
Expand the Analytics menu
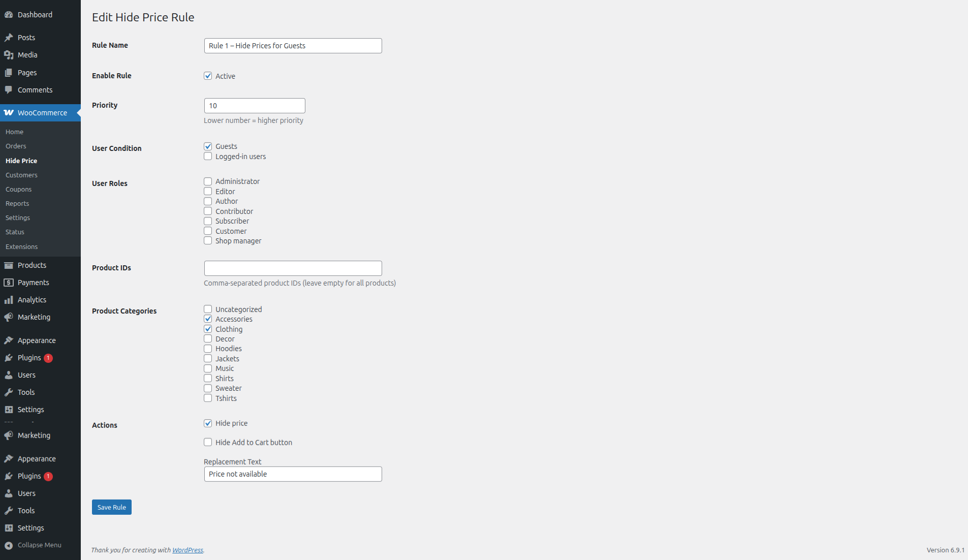[x=32, y=299]
